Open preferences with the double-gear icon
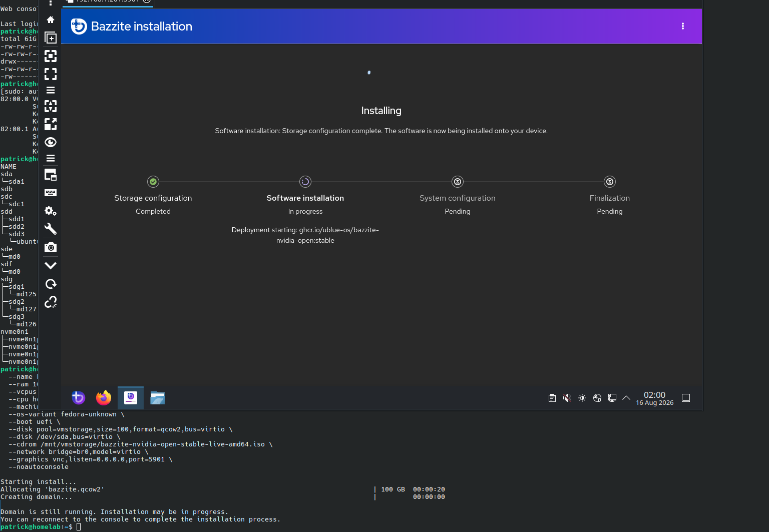The width and height of the screenshot is (769, 532). point(51,211)
